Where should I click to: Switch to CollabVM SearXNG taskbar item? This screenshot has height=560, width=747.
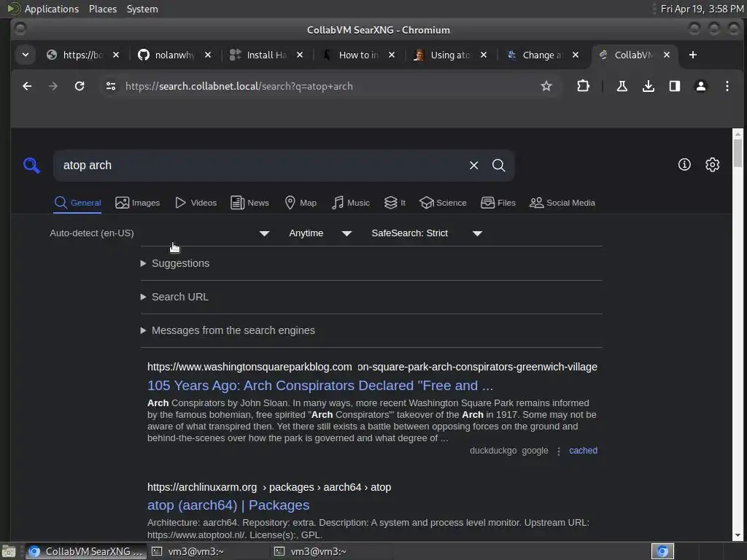point(86,551)
